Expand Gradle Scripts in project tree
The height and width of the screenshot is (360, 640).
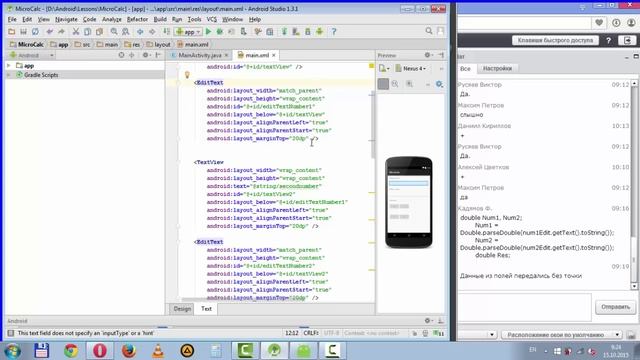pos(9,75)
